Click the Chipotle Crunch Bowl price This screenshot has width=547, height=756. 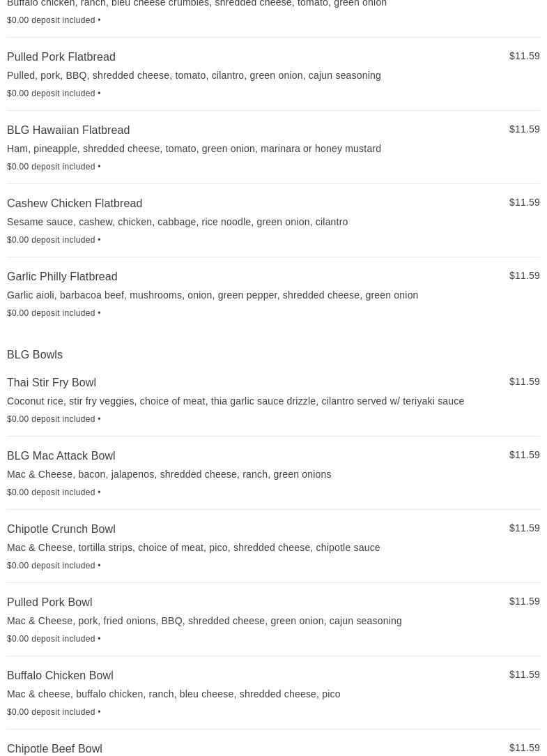point(524,529)
